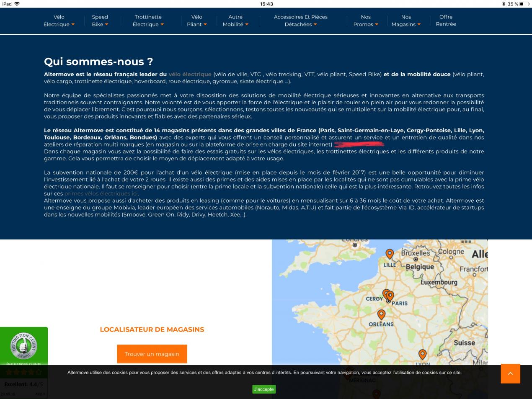Expand dropdown arrow next to Vélo Électrique

coord(73,24)
